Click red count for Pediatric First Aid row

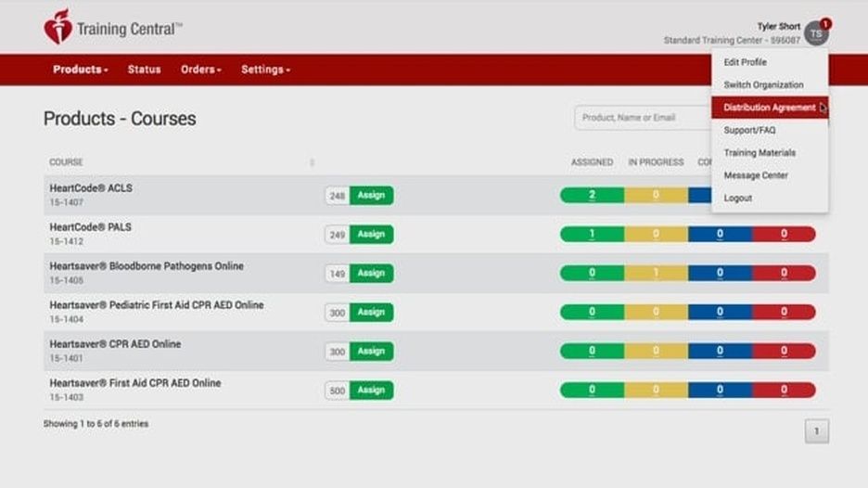[784, 312]
